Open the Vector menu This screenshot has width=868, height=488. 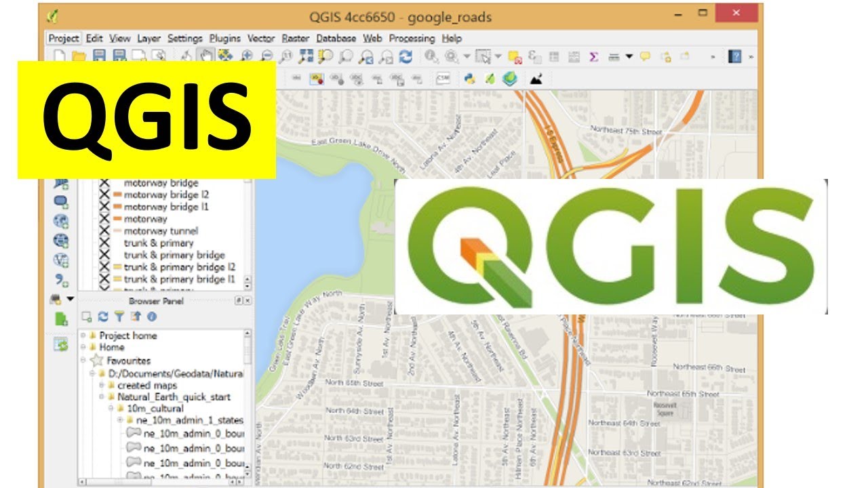pyautogui.click(x=261, y=39)
